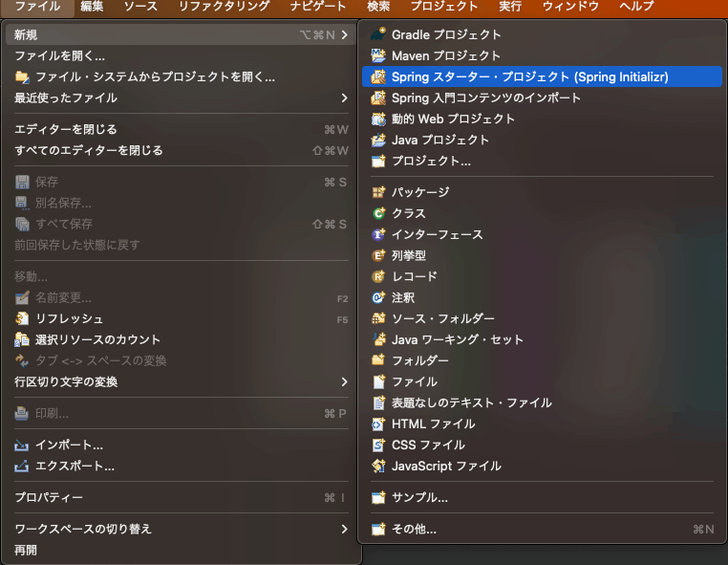Click the Gradle project elephant icon
Image resolution: width=728 pixels, height=565 pixels.
pyautogui.click(x=378, y=34)
